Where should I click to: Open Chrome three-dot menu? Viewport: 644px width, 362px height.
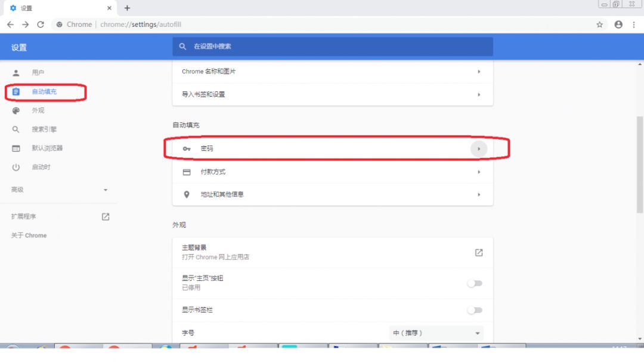tap(634, 24)
